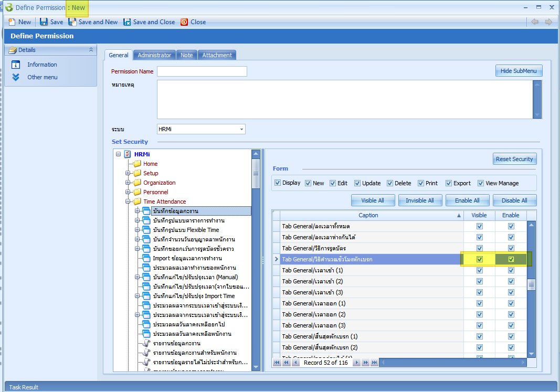Viewport: 560px width, 392px height.
Task: Click the horizontal scrollbar under the grid
Action: click(451, 363)
